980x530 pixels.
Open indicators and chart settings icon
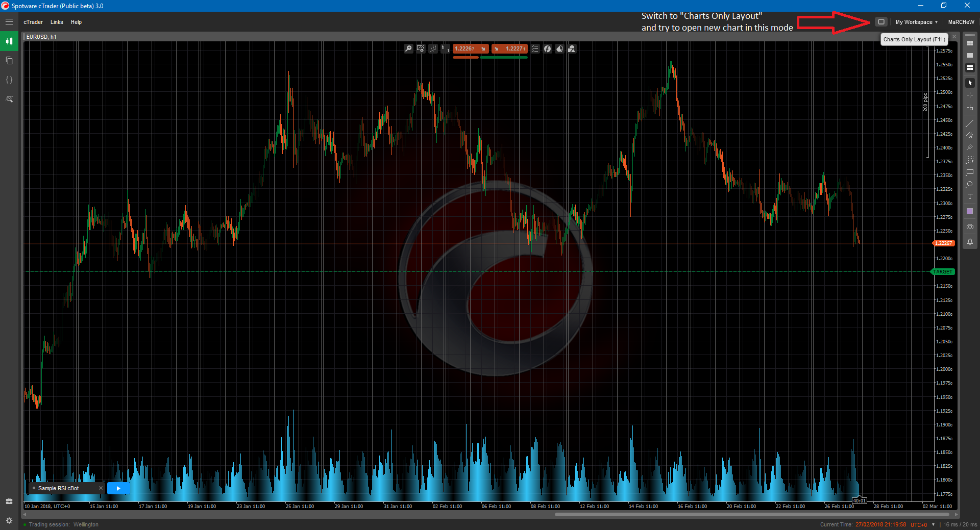coord(421,49)
